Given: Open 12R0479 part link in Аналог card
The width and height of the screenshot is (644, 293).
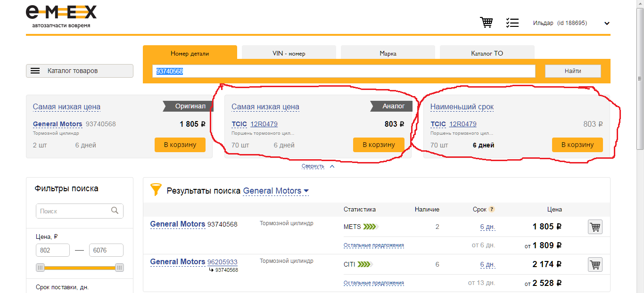Looking at the screenshot, I should pos(264,124).
